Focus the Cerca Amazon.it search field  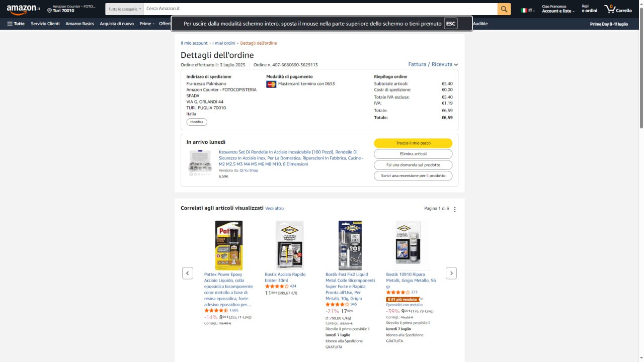pos(320,9)
